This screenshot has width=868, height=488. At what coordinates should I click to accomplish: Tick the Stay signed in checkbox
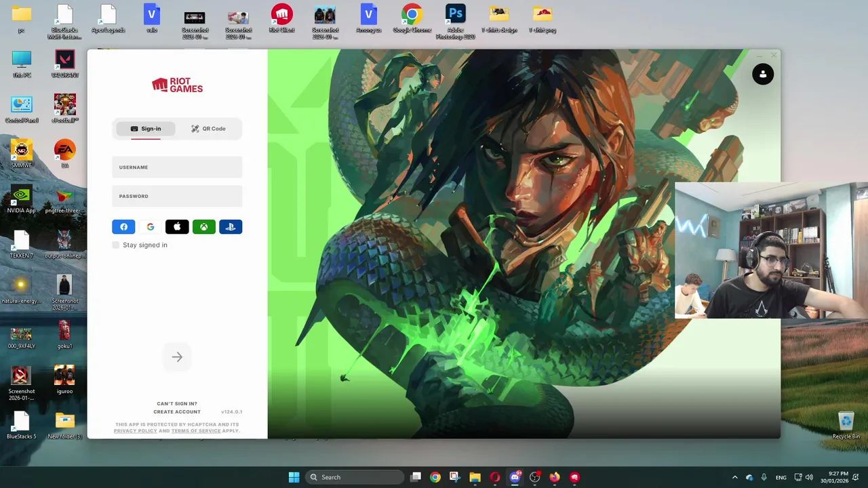(x=116, y=245)
